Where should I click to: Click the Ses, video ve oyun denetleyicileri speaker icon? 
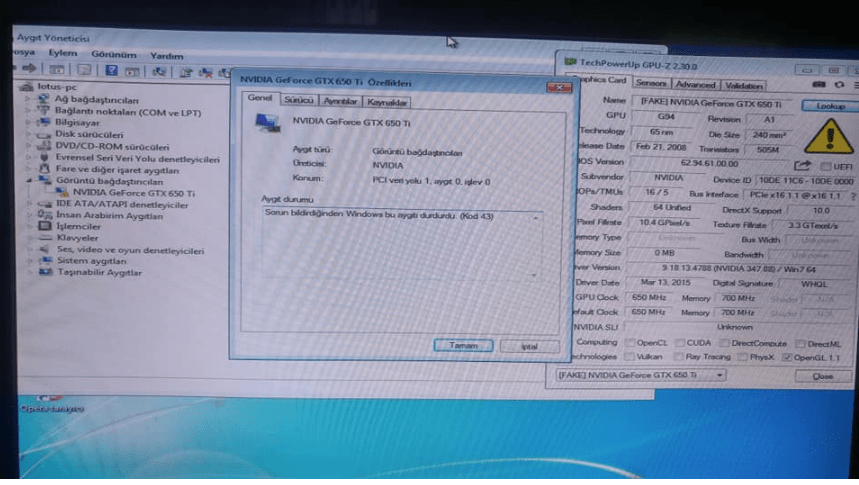tap(44, 250)
